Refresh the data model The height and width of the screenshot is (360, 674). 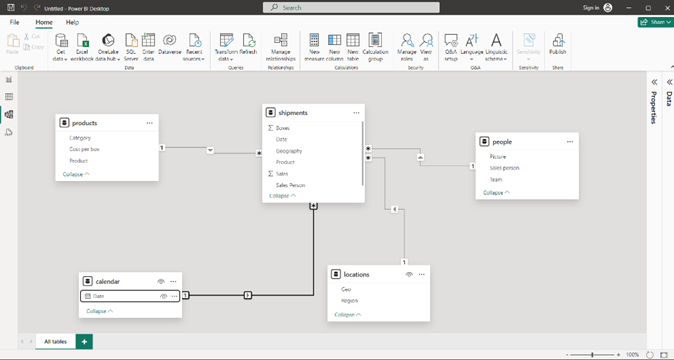(x=248, y=44)
